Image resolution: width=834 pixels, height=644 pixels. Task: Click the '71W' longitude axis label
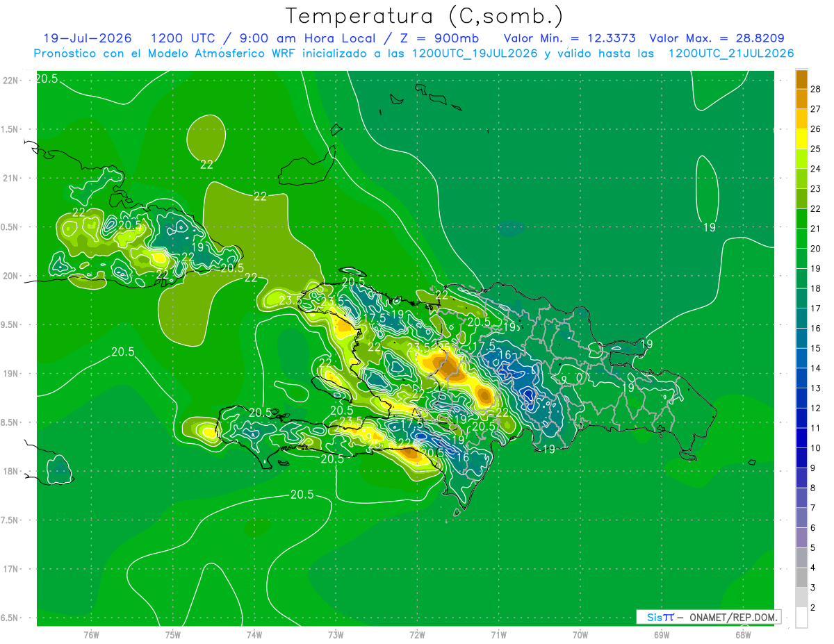pyautogui.click(x=498, y=634)
